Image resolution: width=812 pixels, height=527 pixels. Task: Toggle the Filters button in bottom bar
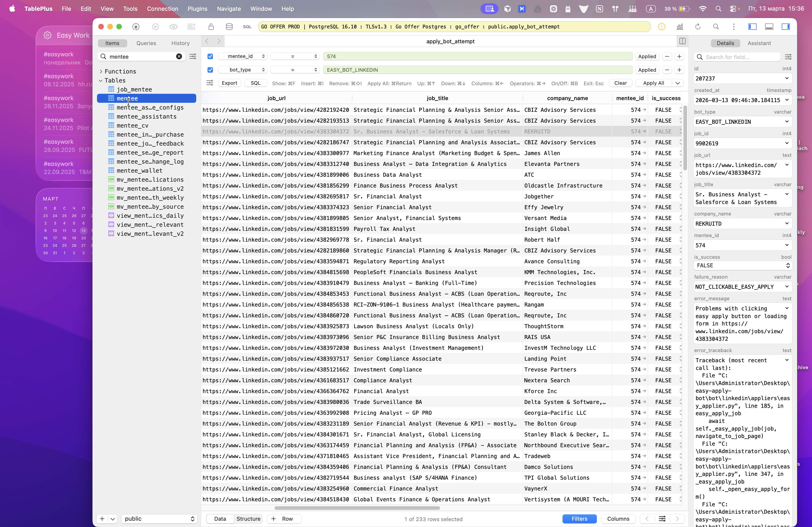click(x=579, y=518)
